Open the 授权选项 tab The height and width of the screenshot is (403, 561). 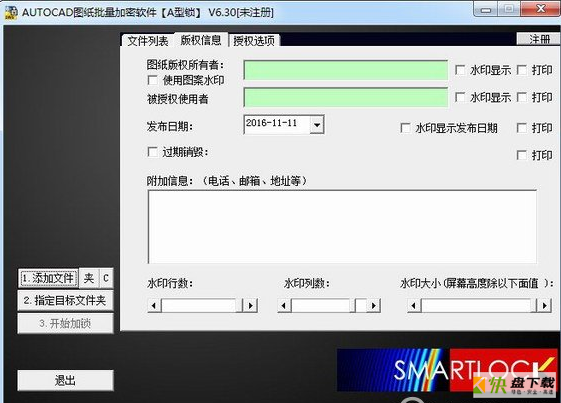(254, 40)
